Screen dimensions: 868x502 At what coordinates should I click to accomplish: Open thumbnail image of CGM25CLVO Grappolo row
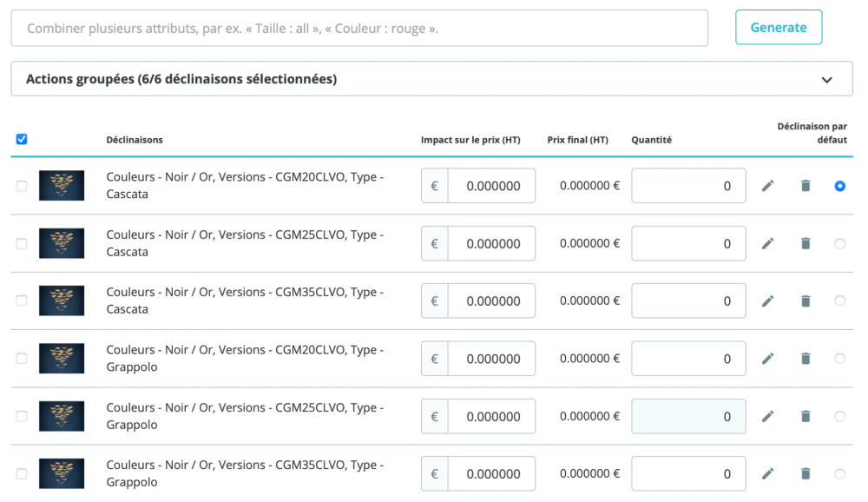62,416
